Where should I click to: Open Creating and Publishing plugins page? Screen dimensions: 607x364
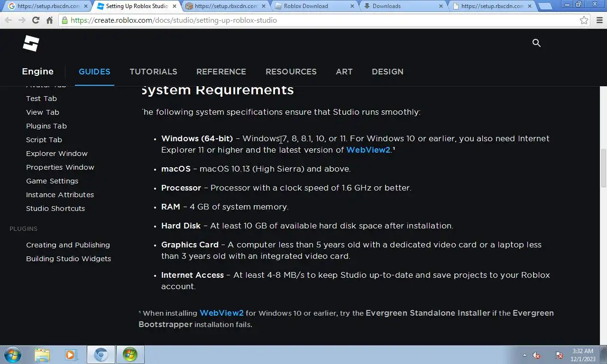pos(68,245)
